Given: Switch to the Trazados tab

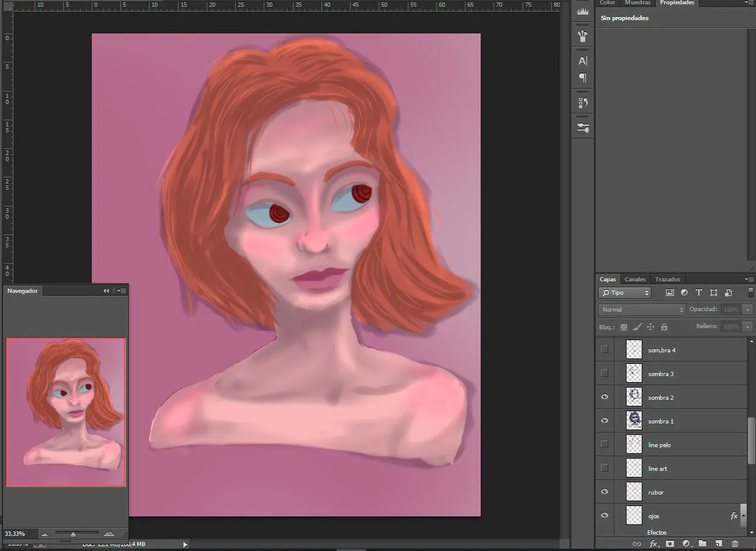Looking at the screenshot, I should click(667, 279).
